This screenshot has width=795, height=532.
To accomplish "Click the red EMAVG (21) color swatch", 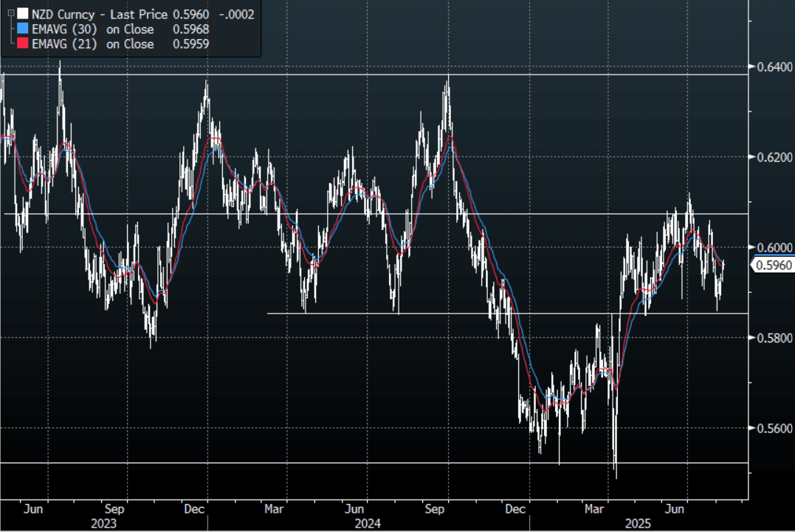I will 24,44.
